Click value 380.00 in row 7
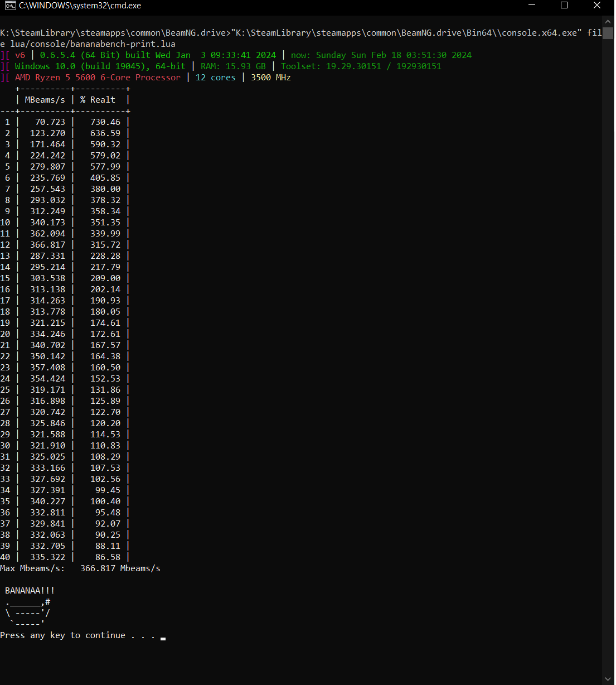 [x=105, y=189]
